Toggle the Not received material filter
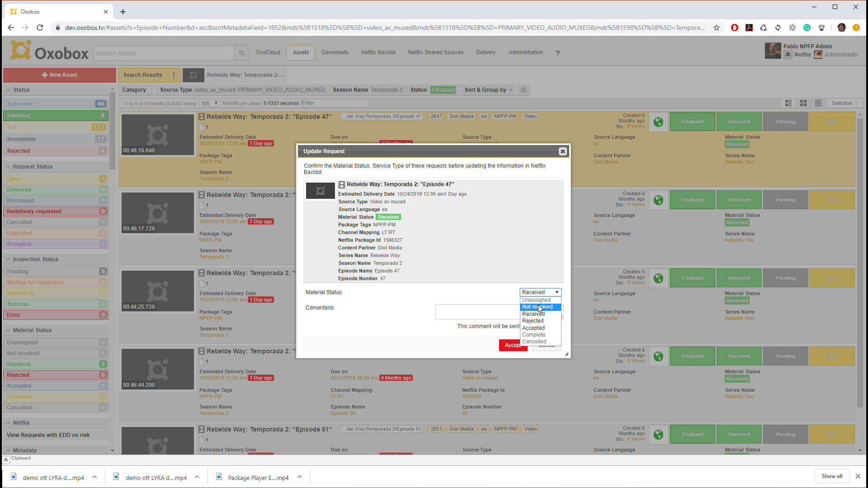Image resolution: width=868 pixels, height=488 pixels. (x=56, y=353)
